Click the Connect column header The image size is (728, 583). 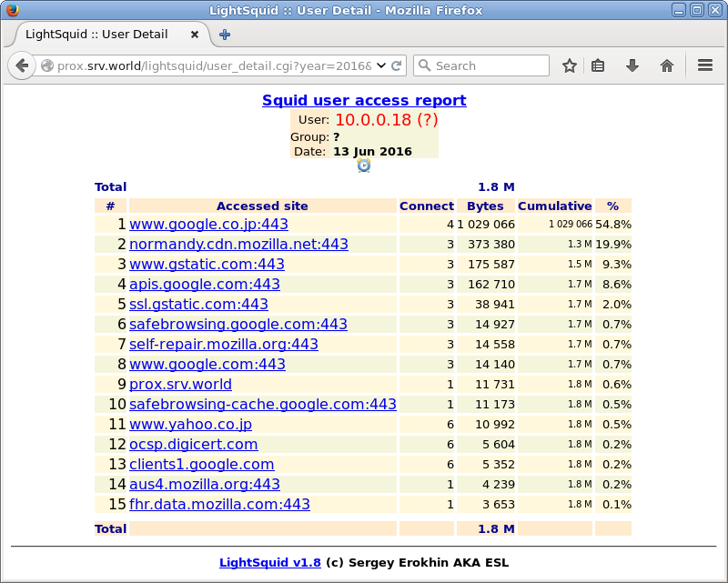pyautogui.click(x=426, y=206)
